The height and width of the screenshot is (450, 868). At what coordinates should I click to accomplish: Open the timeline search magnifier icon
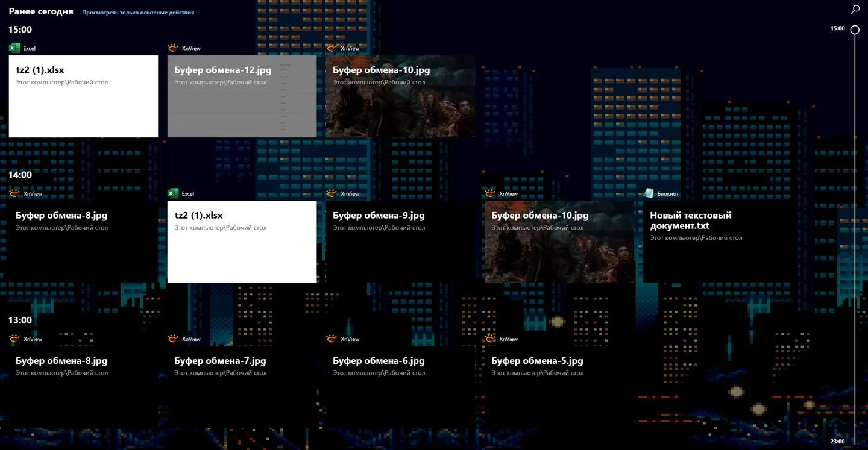855,10
